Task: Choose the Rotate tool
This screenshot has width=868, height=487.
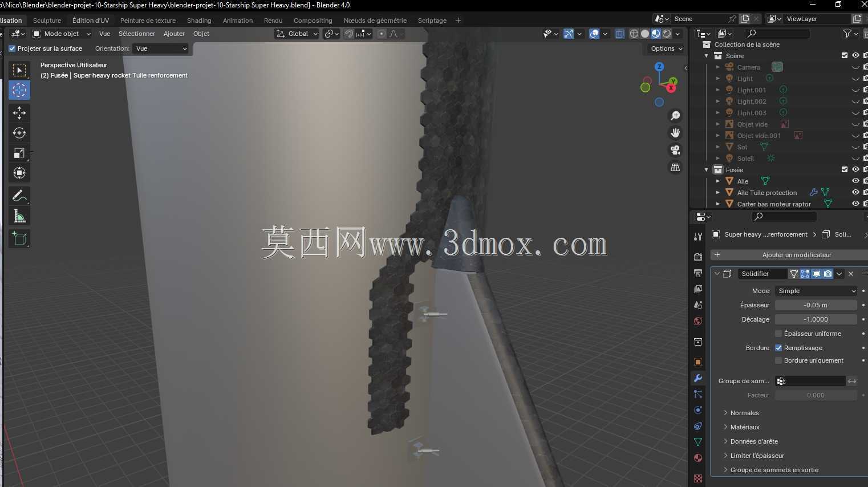Action: pyautogui.click(x=19, y=133)
